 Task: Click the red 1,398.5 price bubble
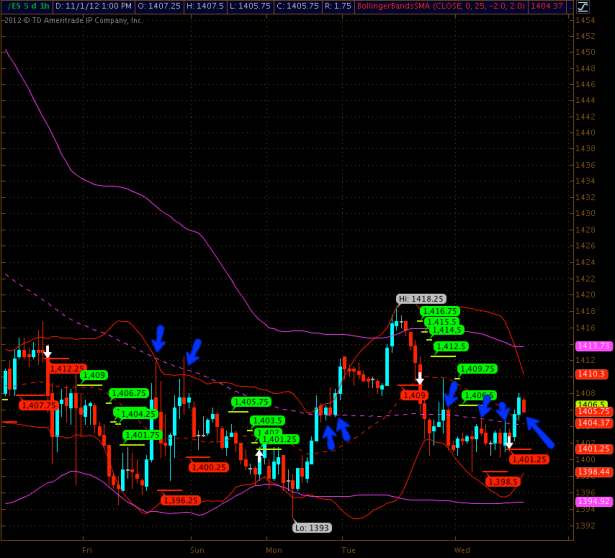502,482
